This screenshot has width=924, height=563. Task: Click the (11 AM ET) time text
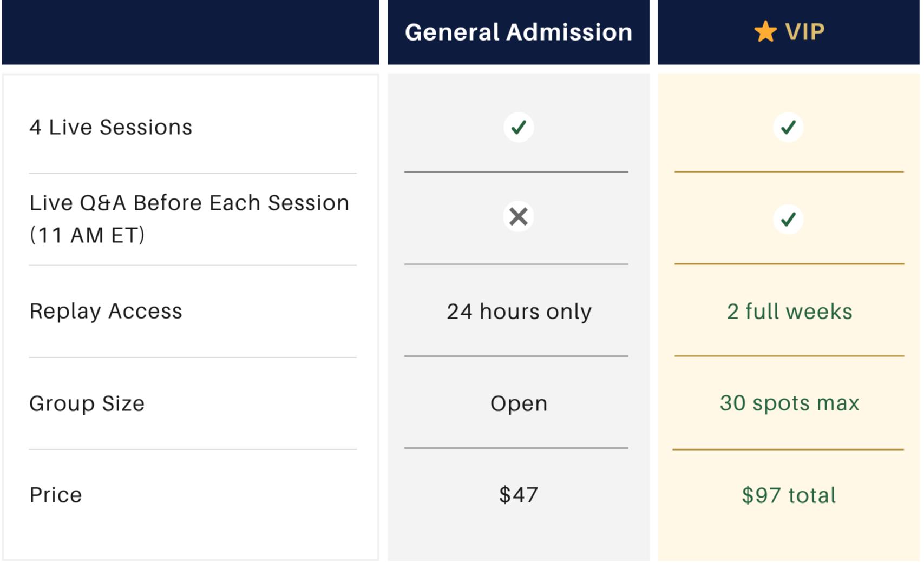(x=87, y=235)
